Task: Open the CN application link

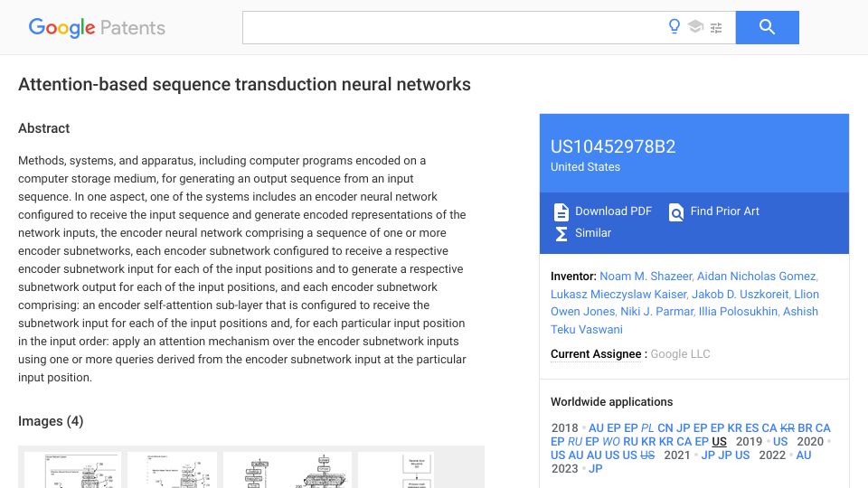Action: tap(665, 428)
